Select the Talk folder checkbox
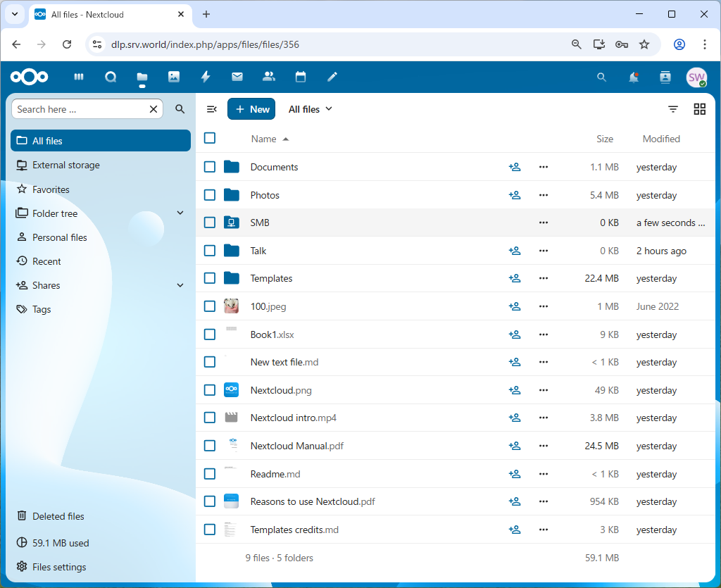The width and height of the screenshot is (721, 588). point(210,251)
